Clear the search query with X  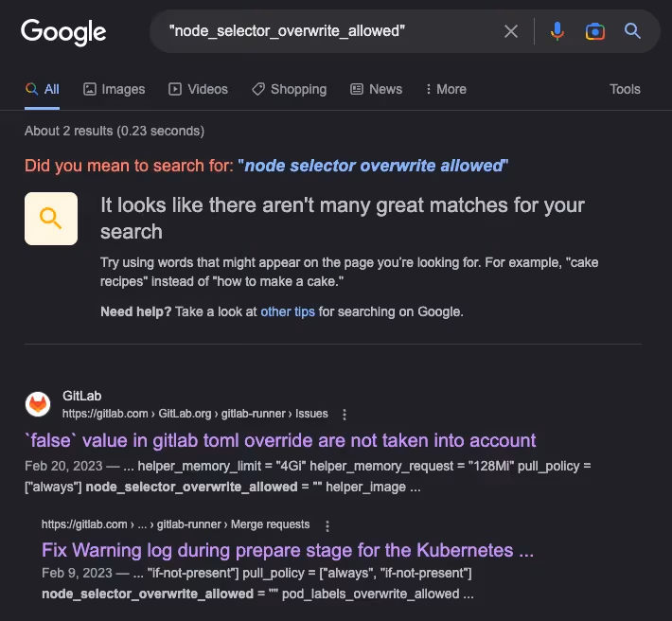(511, 31)
